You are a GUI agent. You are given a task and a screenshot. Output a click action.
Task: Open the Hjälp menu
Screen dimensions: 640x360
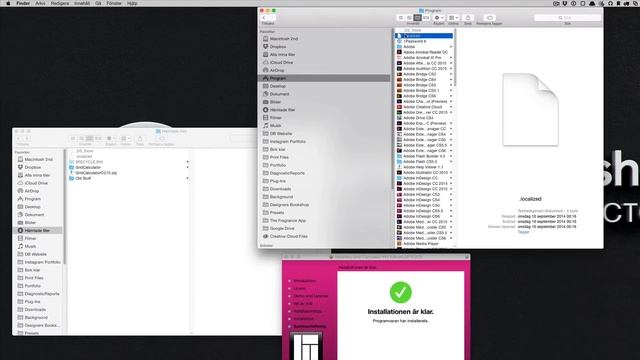click(x=132, y=3)
